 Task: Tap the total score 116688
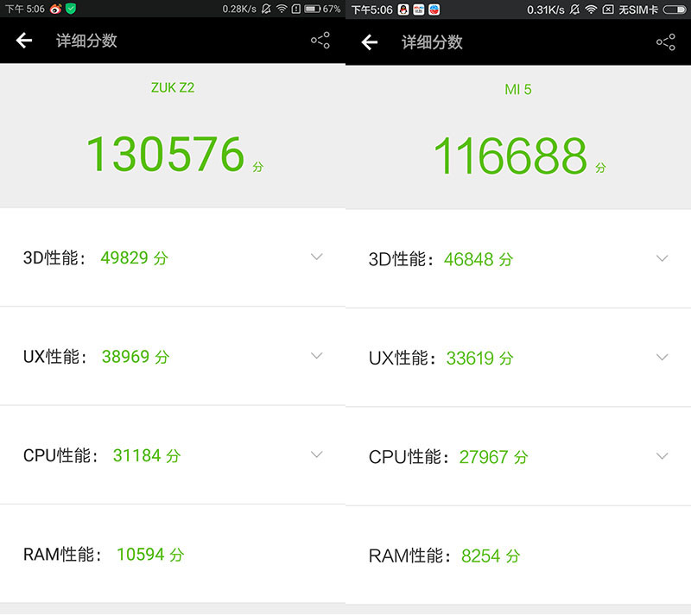[510, 156]
